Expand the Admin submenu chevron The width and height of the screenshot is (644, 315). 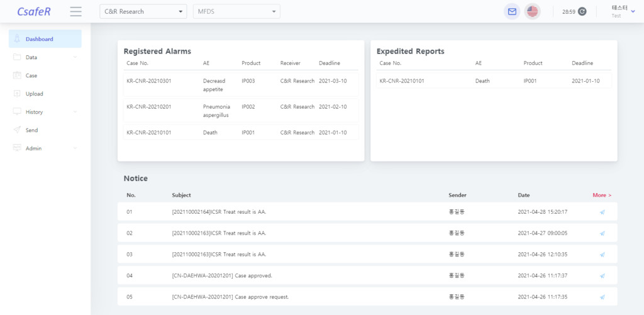coord(75,148)
